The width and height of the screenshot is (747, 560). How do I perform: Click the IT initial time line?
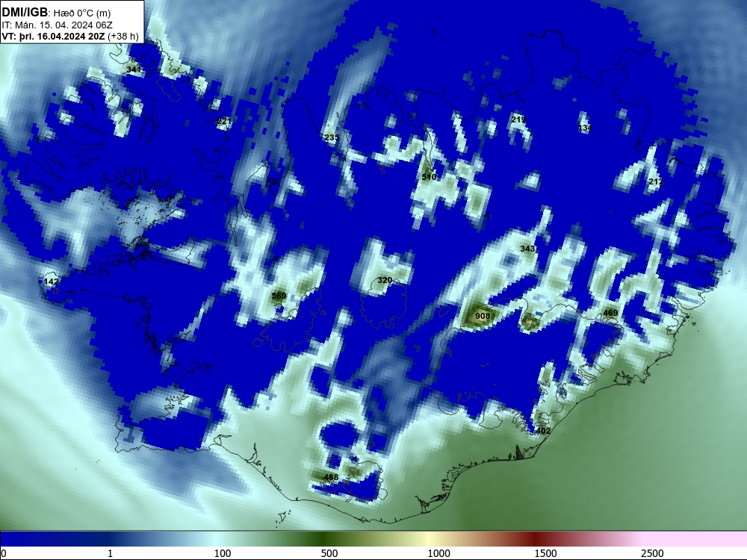coord(58,25)
